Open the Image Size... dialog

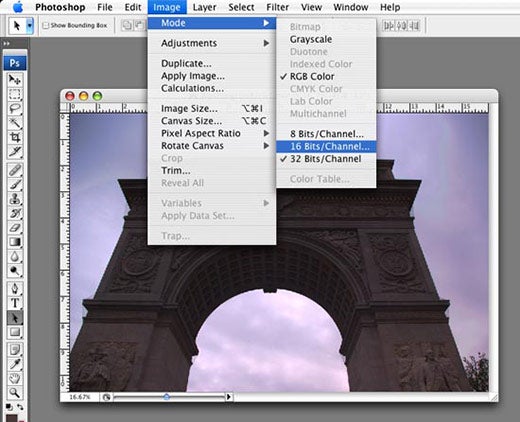click(x=212, y=109)
